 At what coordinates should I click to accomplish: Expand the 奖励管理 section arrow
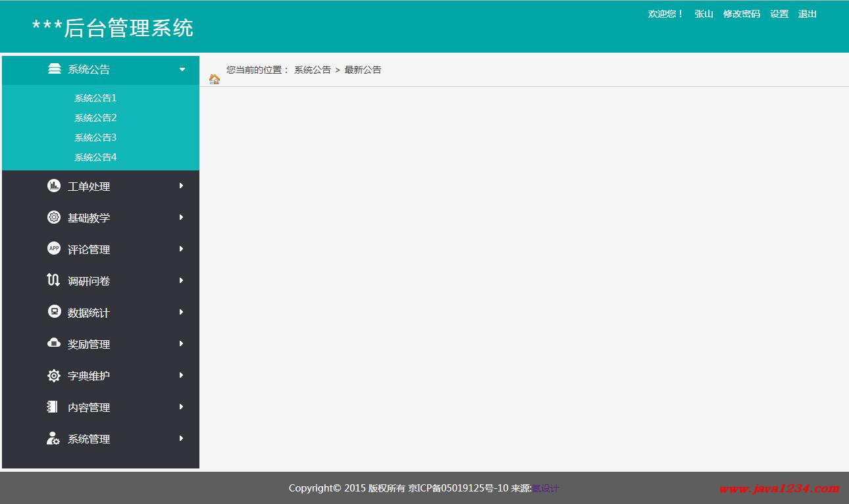coord(181,343)
